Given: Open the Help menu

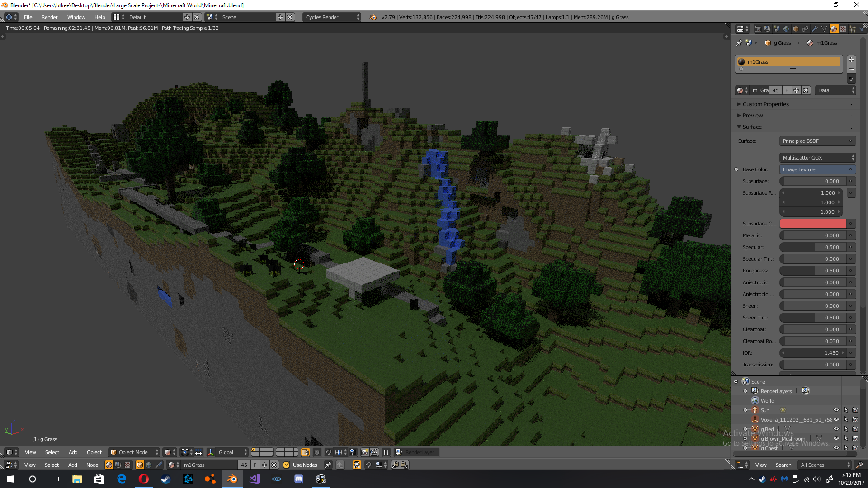Looking at the screenshot, I should (x=100, y=17).
